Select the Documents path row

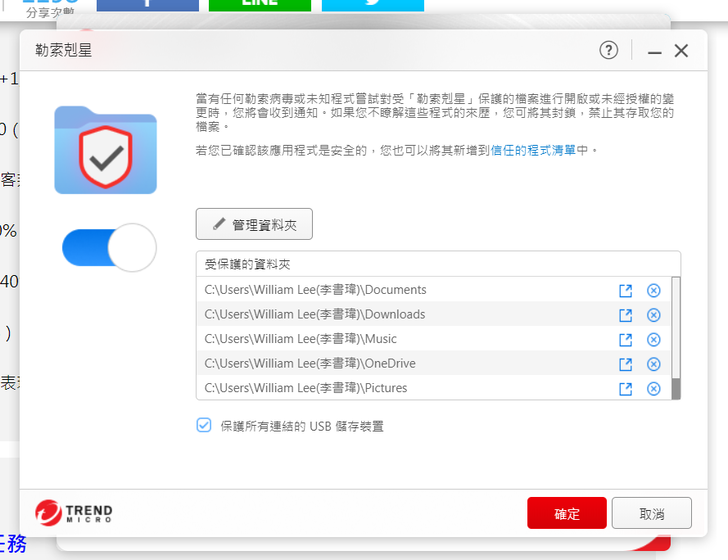434,290
